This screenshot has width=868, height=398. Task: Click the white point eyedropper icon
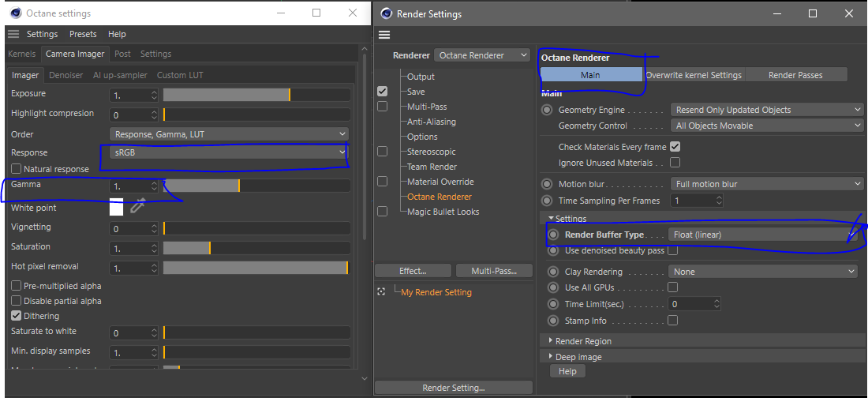pos(138,207)
